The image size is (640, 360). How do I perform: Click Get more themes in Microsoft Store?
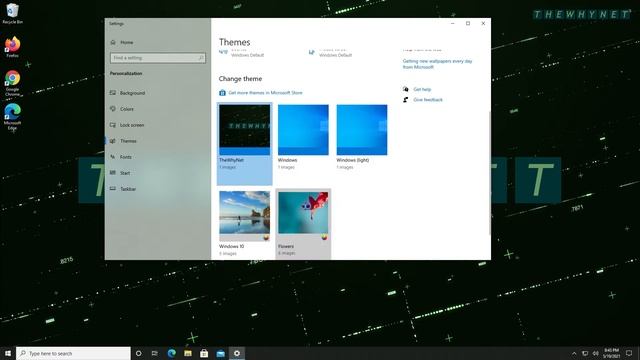[265, 93]
